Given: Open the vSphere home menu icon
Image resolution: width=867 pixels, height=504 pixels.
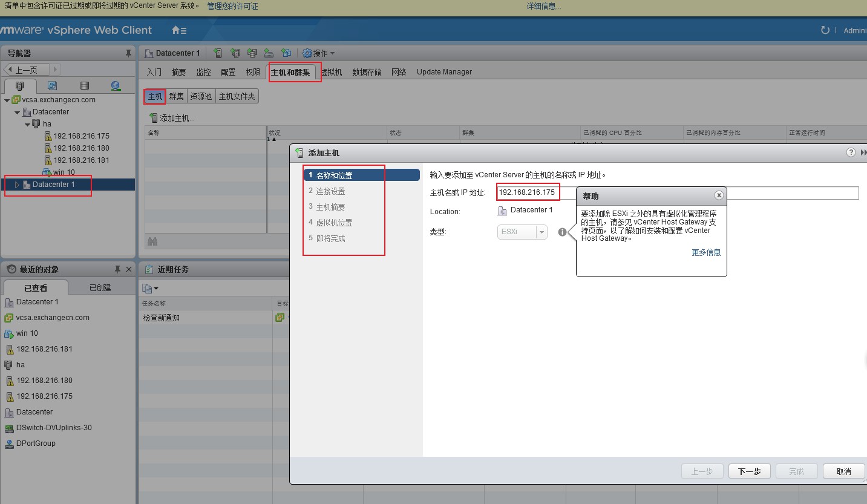Looking at the screenshot, I should coord(179,30).
